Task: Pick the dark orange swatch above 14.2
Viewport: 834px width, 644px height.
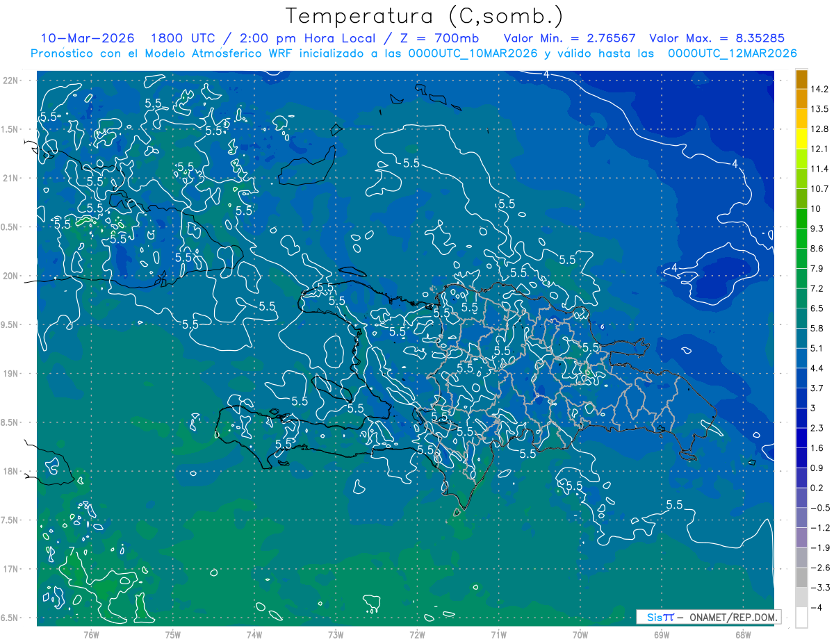Action: (801, 79)
